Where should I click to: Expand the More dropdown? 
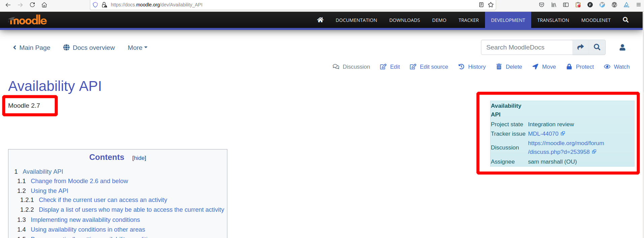(x=137, y=48)
